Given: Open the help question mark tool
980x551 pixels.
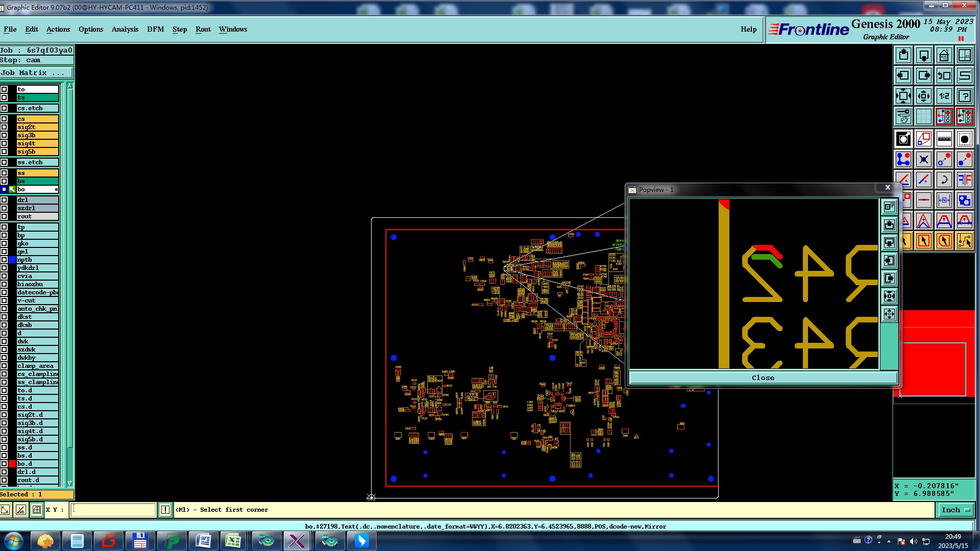Looking at the screenshot, I should pyautogui.click(x=964, y=96).
